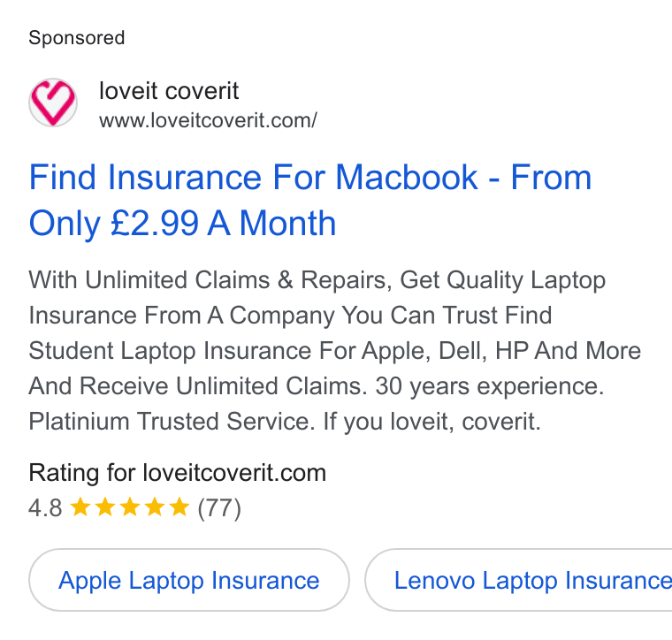Click the '30 years experience' description text

[490, 386]
